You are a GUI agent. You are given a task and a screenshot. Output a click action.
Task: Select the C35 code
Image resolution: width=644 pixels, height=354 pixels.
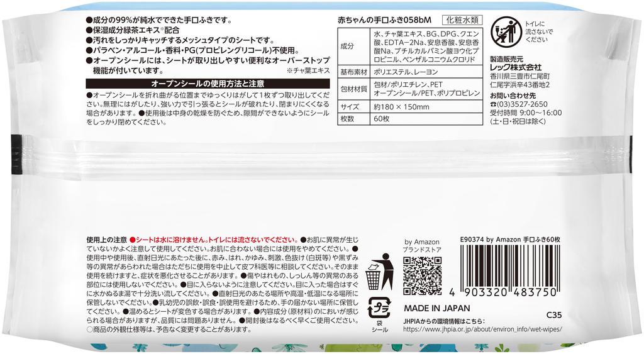pos(554,316)
